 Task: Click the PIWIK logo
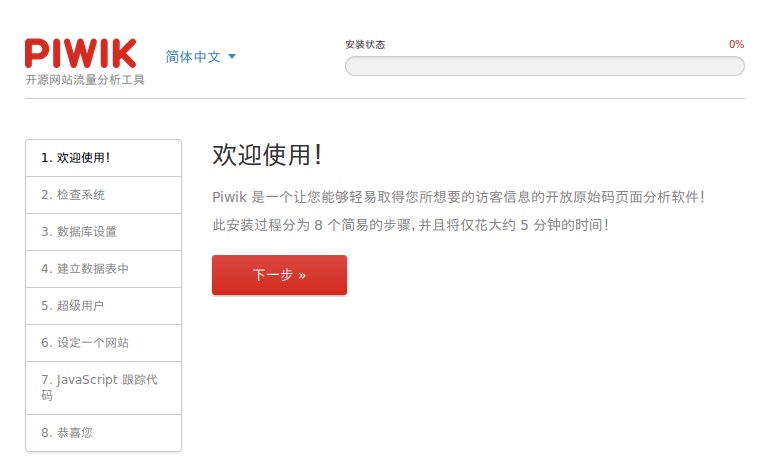click(x=81, y=53)
